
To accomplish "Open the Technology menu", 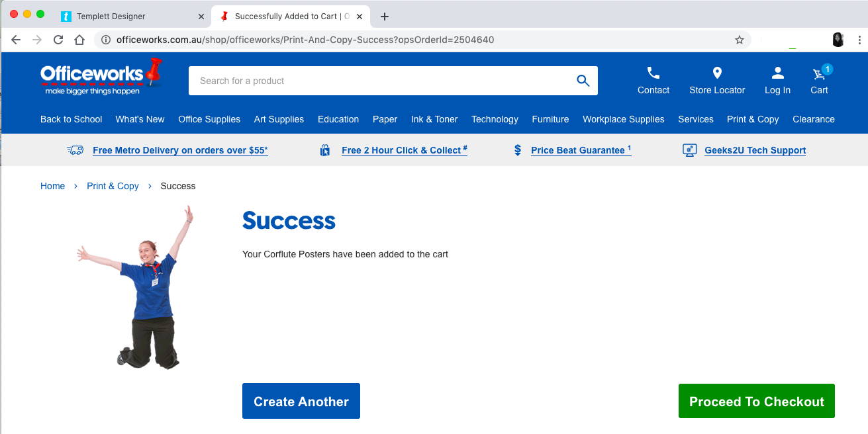I will 495,119.
